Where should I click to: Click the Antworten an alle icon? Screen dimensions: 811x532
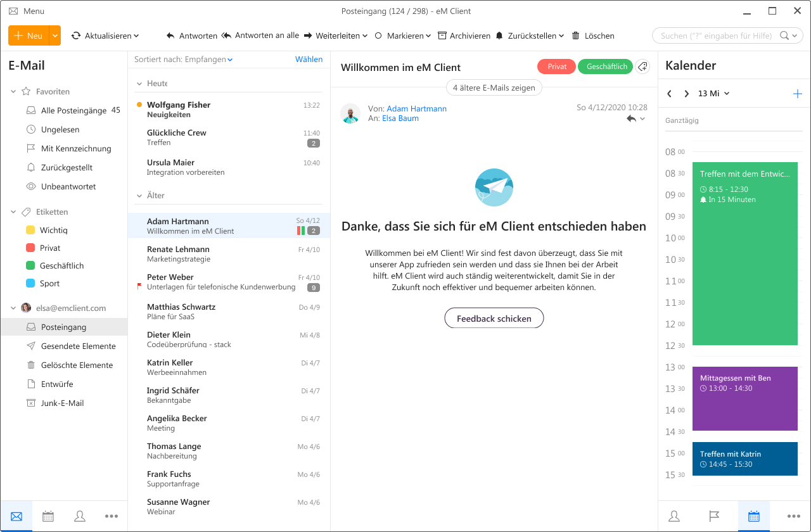pos(226,35)
